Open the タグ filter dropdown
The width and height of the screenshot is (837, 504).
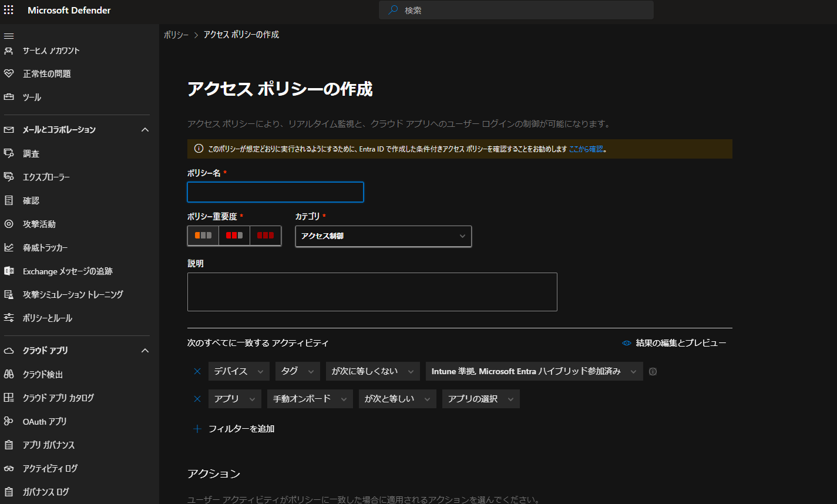click(x=298, y=371)
